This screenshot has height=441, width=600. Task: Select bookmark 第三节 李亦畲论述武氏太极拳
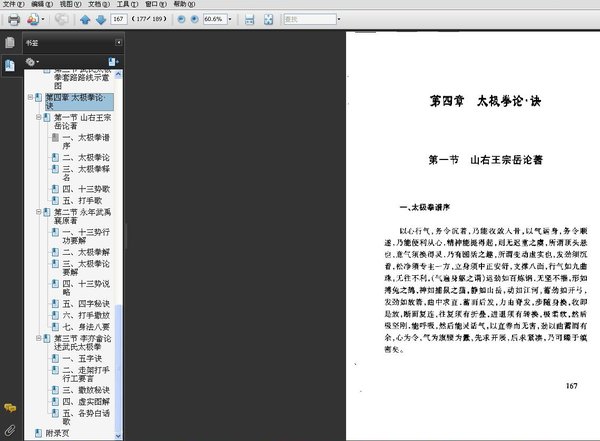pos(82,343)
